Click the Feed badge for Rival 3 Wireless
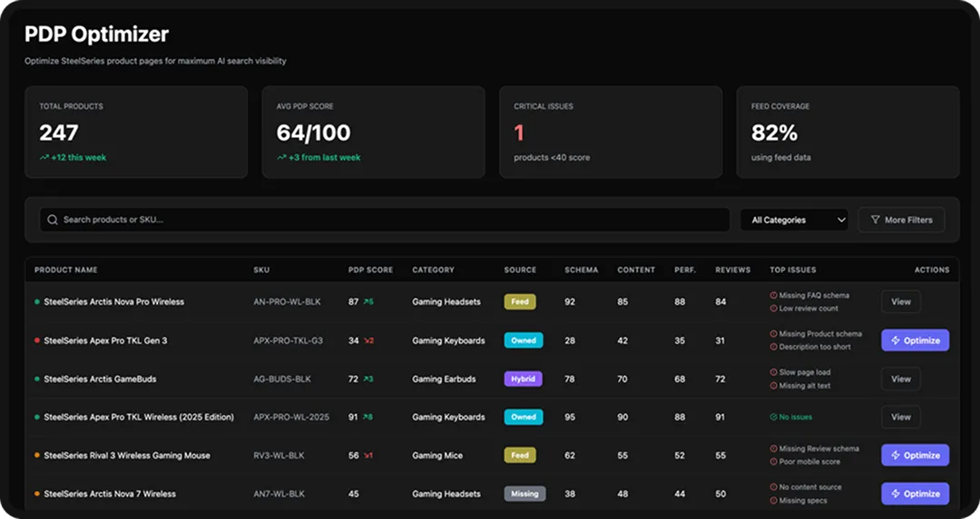Screen dimensions: 980x519 (x=520, y=455)
